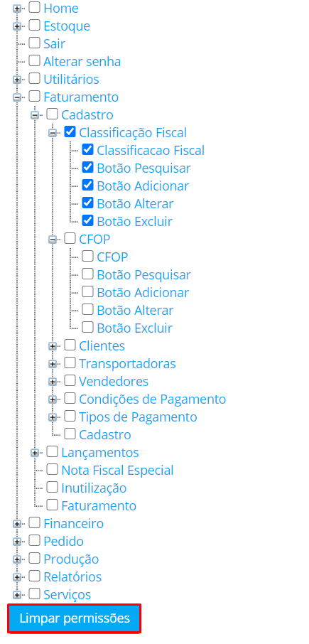Expand the Financeiro tree node
309x644 pixels.
17,524
